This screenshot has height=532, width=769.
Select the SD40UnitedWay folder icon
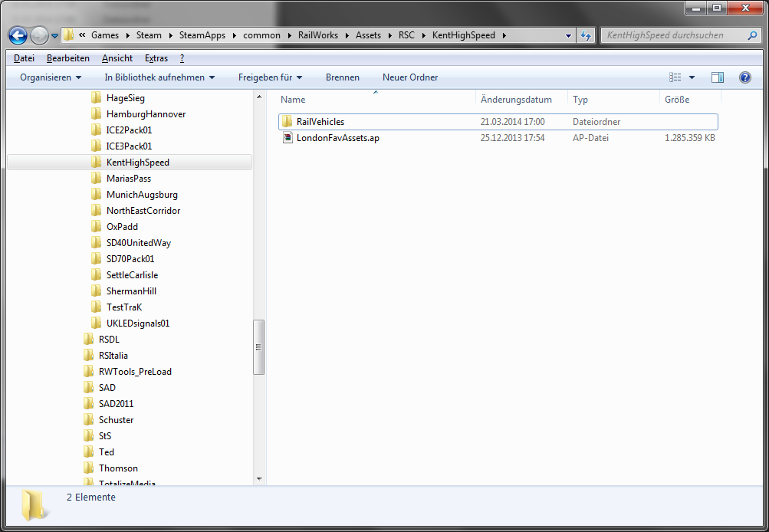96,243
